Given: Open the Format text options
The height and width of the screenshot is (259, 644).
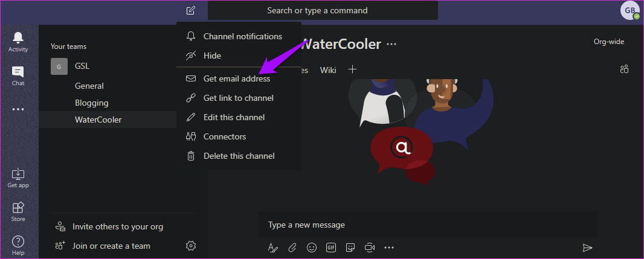Looking at the screenshot, I should click(x=272, y=247).
